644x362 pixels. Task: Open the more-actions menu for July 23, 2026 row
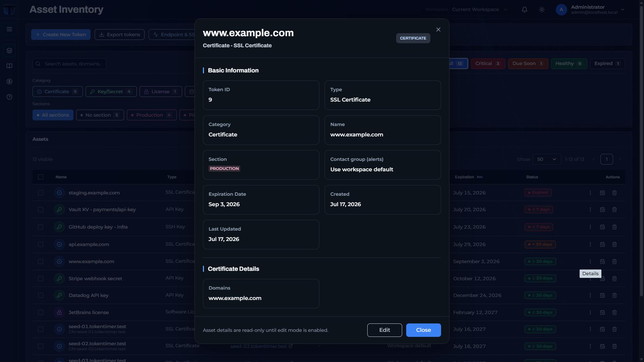(x=590, y=227)
